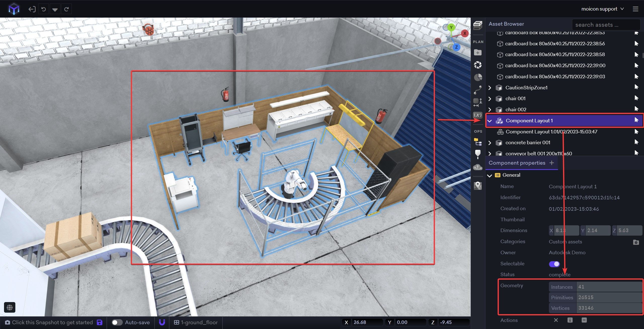Toggle the Auto-save switch

(x=117, y=322)
